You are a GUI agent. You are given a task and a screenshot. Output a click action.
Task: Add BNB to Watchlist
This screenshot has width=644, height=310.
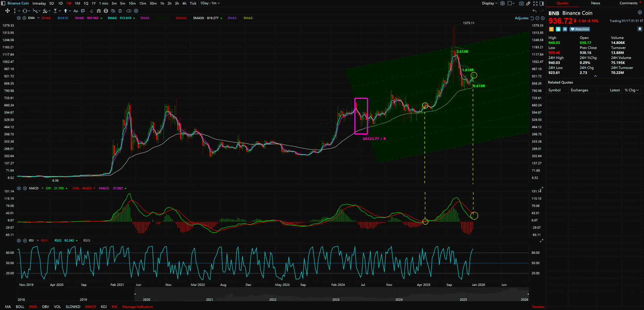tap(580, 29)
